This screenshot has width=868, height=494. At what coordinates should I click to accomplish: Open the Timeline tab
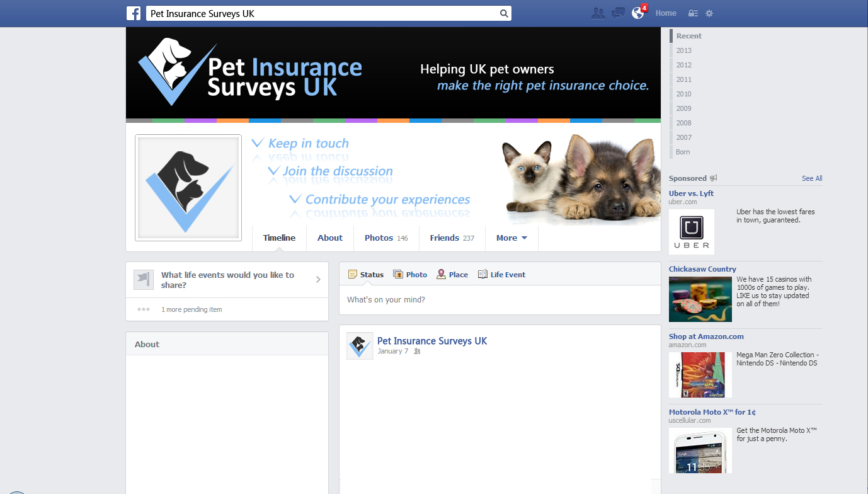[x=279, y=238]
